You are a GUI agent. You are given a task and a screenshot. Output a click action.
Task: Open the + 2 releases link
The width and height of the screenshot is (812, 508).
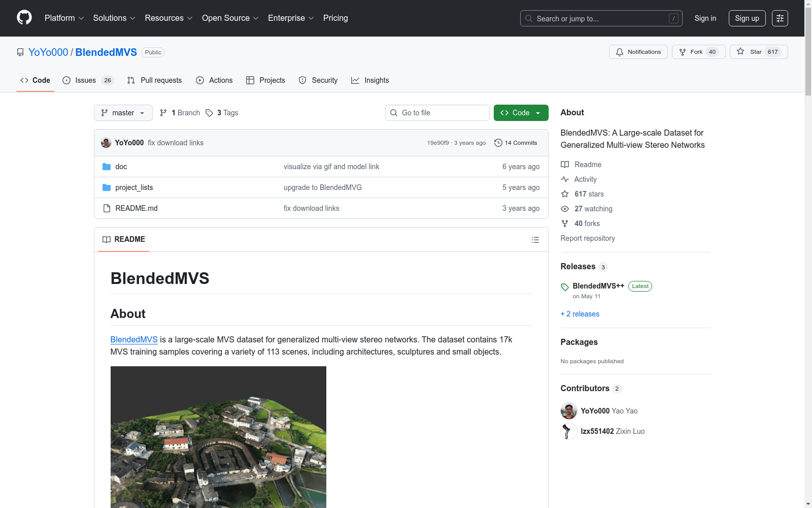(x=580, y=314)
